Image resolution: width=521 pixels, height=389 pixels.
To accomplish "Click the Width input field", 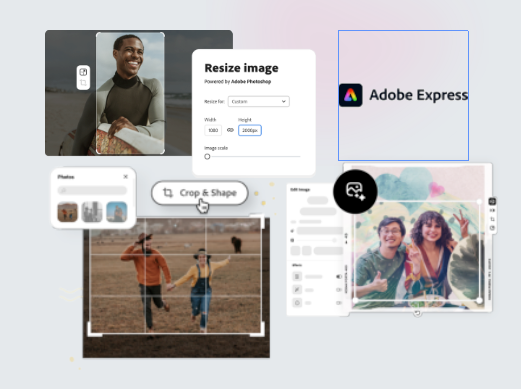I will [x=213, y=130].
